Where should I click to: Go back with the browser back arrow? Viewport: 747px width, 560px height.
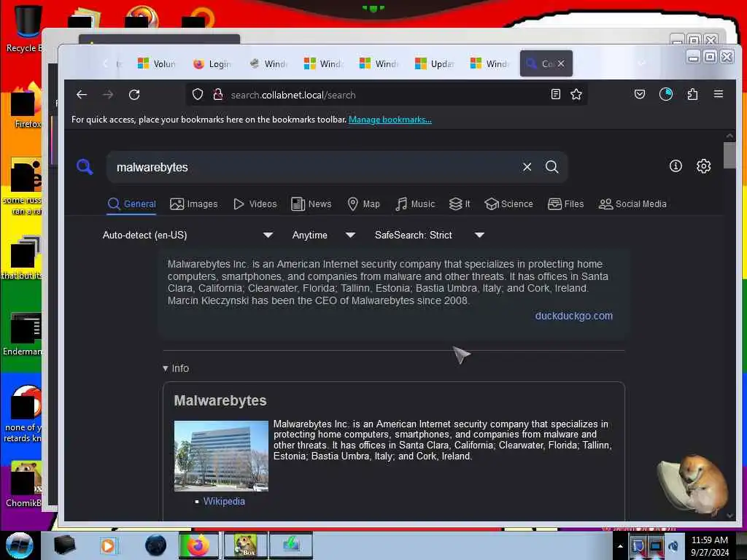82,95
